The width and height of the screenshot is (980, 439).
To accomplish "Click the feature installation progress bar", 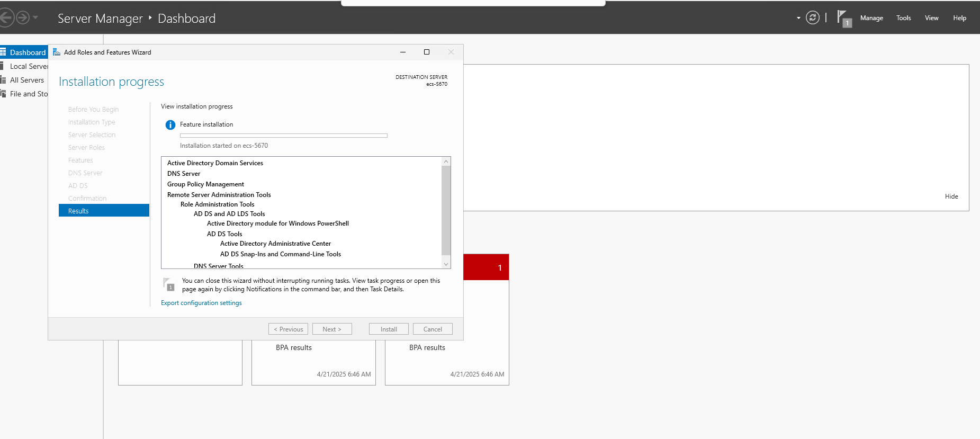I will 283,136.
